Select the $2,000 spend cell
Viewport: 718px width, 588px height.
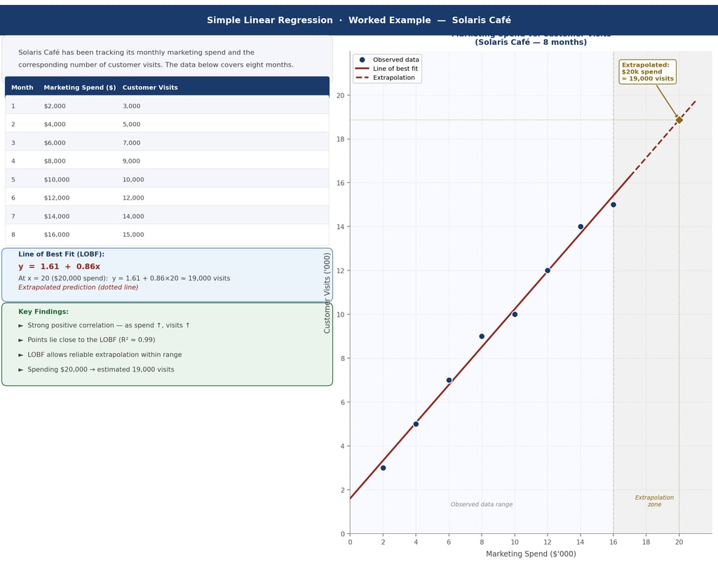point(55,106)
